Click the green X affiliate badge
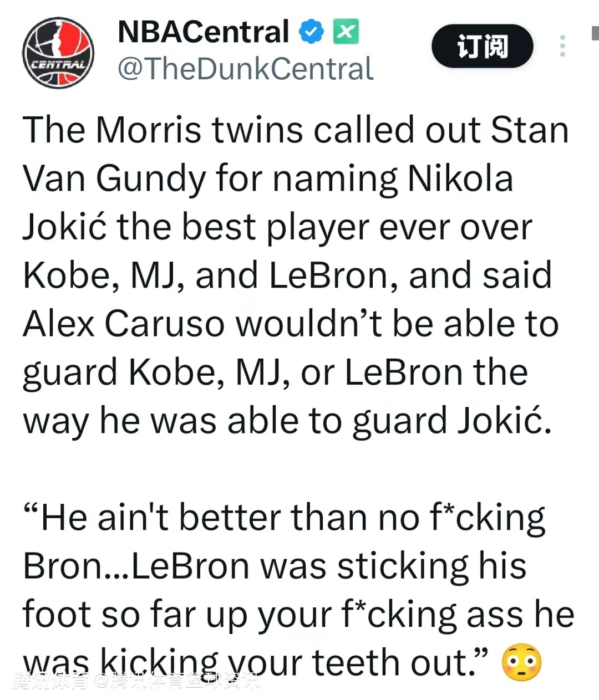Screen dimensions: 599x700 tap(346, 32)
